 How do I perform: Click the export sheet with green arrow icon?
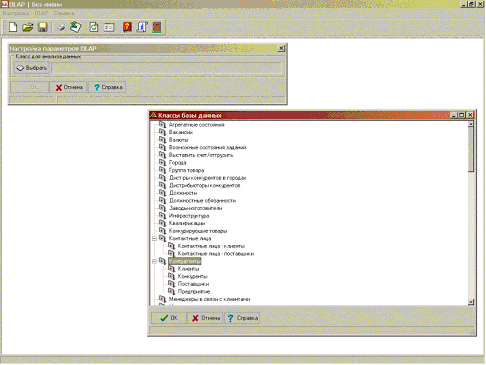[x=76, y=27]
